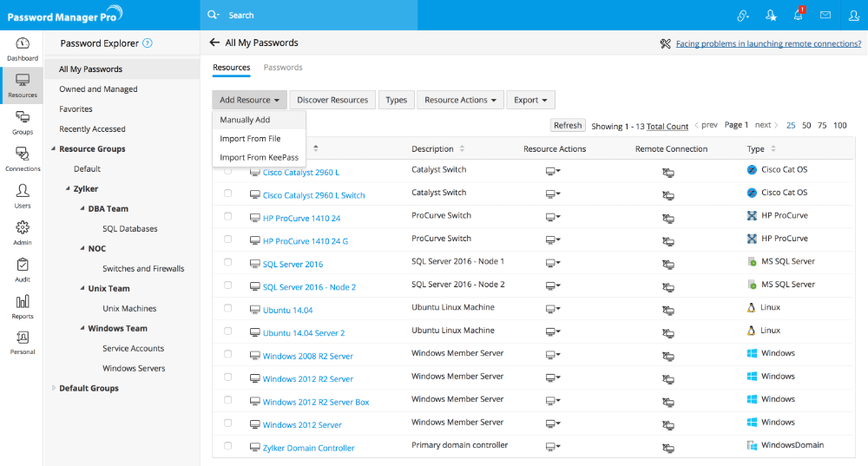Switch to the Resources tab
The height and width of the screenshot is (466, 868).
click(232, 68)
